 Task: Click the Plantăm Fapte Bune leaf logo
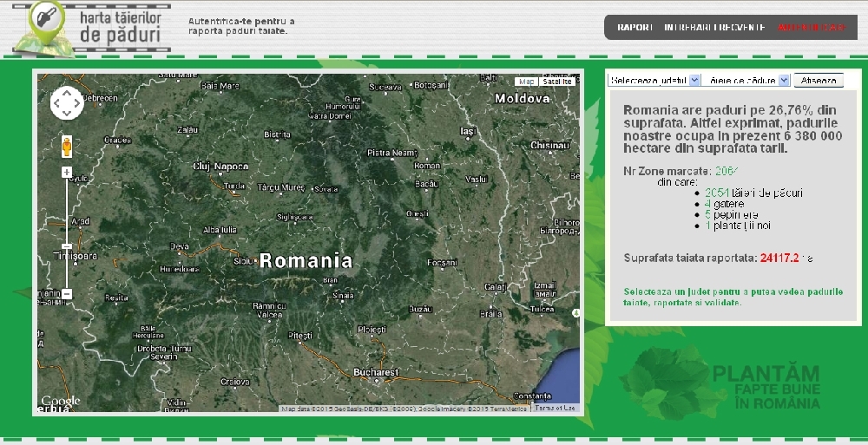coord(720,383)
